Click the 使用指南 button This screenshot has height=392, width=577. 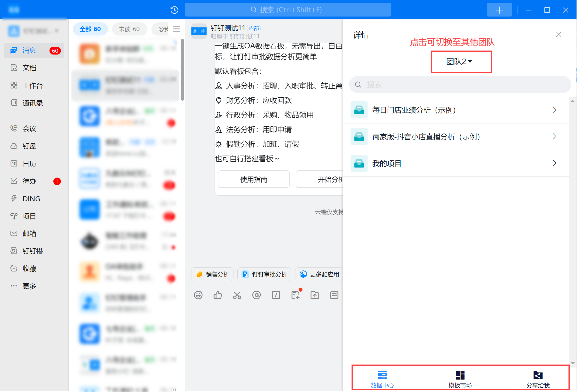253,179
